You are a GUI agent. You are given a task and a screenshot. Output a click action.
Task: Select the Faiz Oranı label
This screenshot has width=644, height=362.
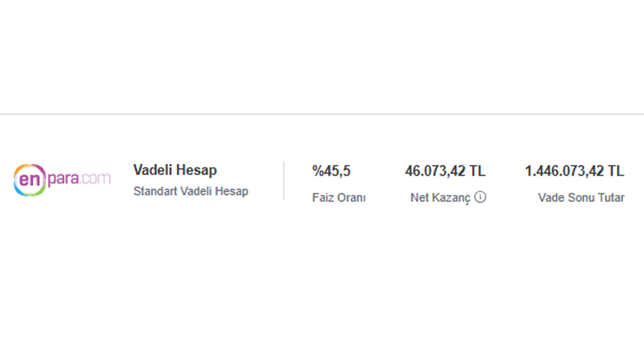(x=339, y=198)
